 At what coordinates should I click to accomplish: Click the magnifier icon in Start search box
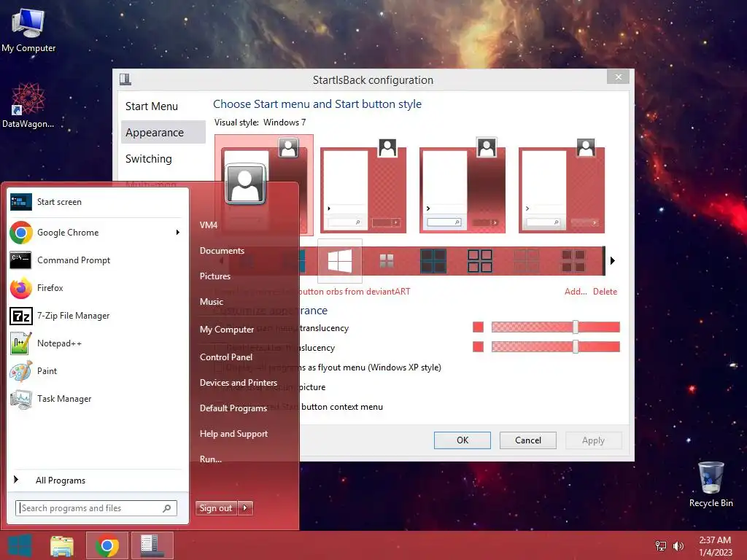pos(167,508)
